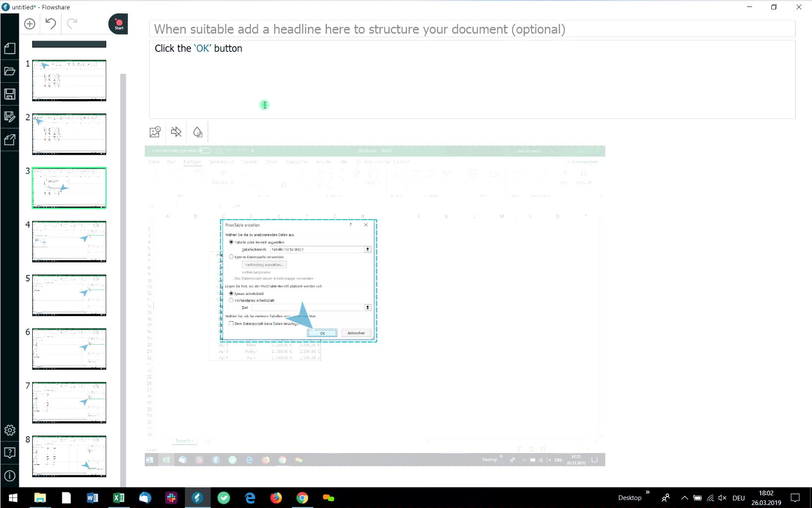Click the battery status tray icon
Screen dimensions: 812x508
click(697, 498)
